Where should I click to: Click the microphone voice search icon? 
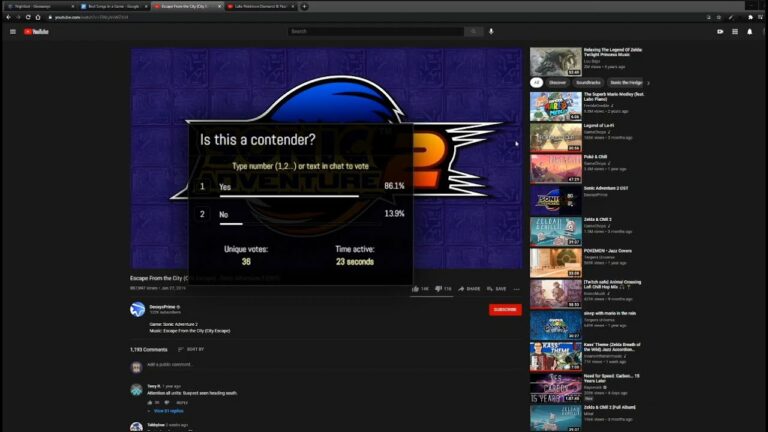coord(491,31)
